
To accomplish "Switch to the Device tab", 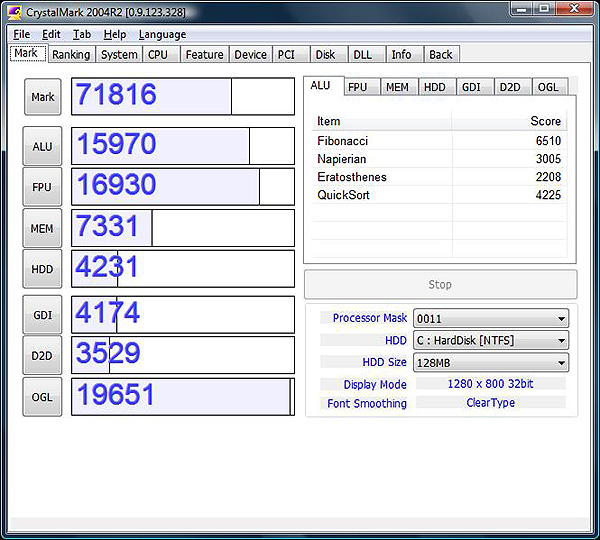I will pyautogui.click(x=251, y=54).
